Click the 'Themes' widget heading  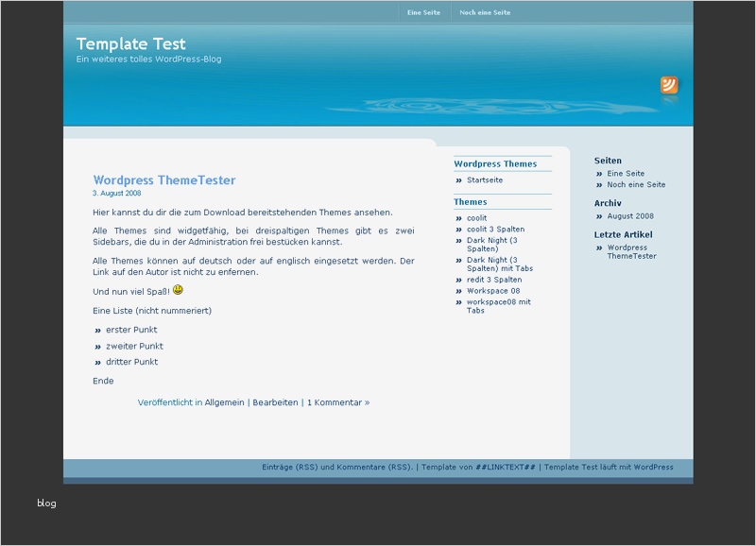(470, 202)
